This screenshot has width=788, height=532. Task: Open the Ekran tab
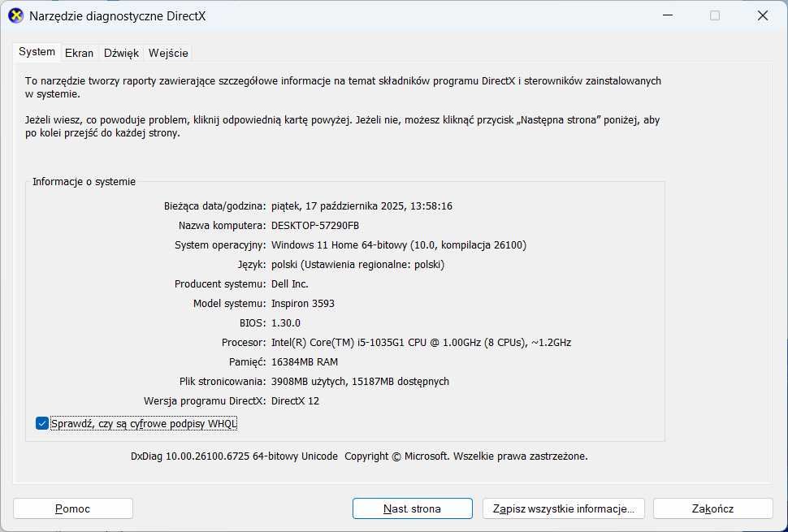click(x=80, y=53)
